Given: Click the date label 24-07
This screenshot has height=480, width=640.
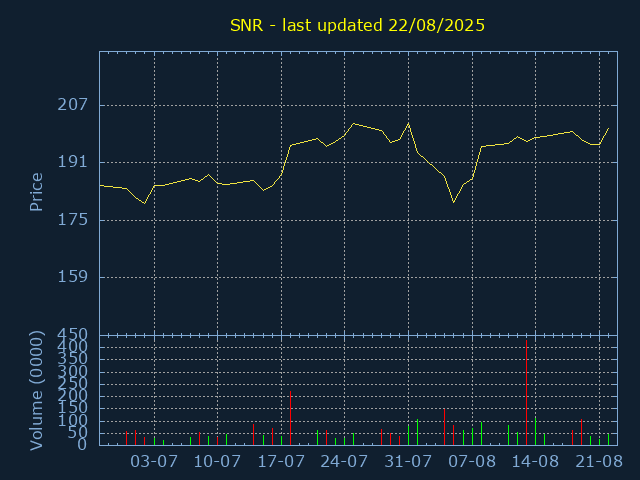Looking at the screenshot, I should [344, 462].
